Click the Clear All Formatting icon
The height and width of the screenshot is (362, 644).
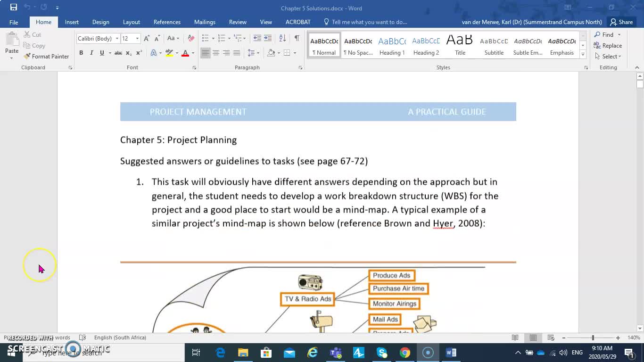coord(191,38)
